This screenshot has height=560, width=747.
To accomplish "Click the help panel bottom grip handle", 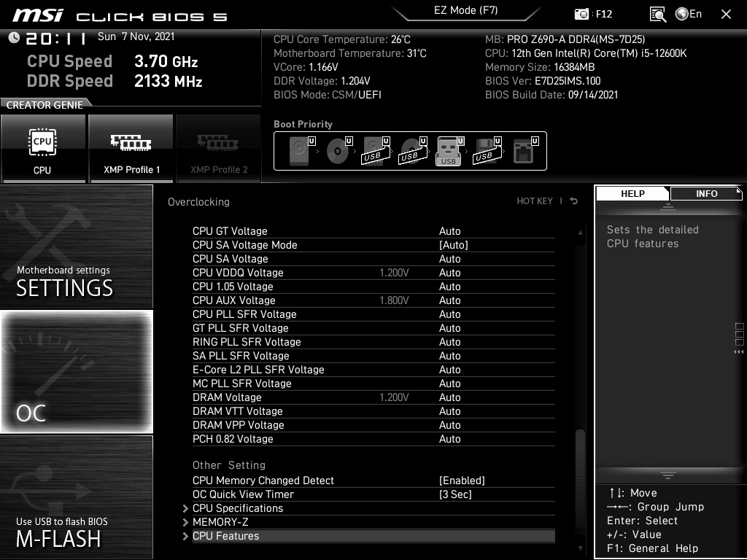I will [668, 475].
